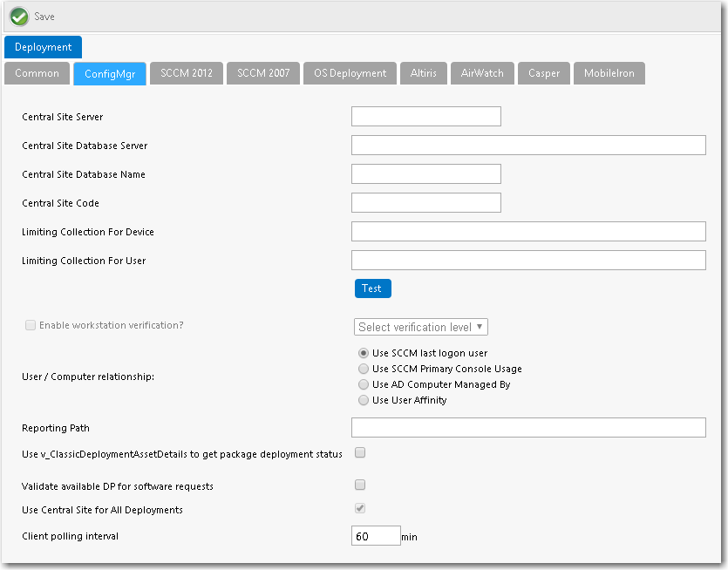Open the Common tab
728x570 pixels.
click(37, 73)
